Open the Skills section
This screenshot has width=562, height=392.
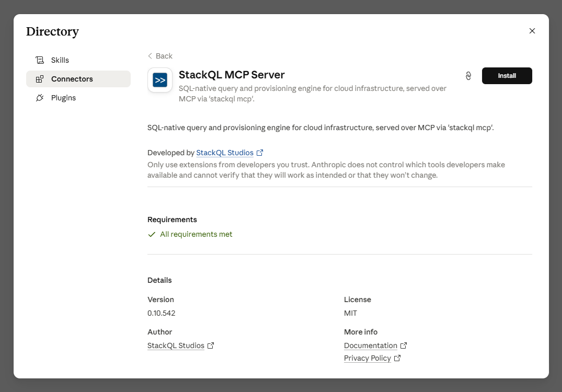(x=78, y=60)
